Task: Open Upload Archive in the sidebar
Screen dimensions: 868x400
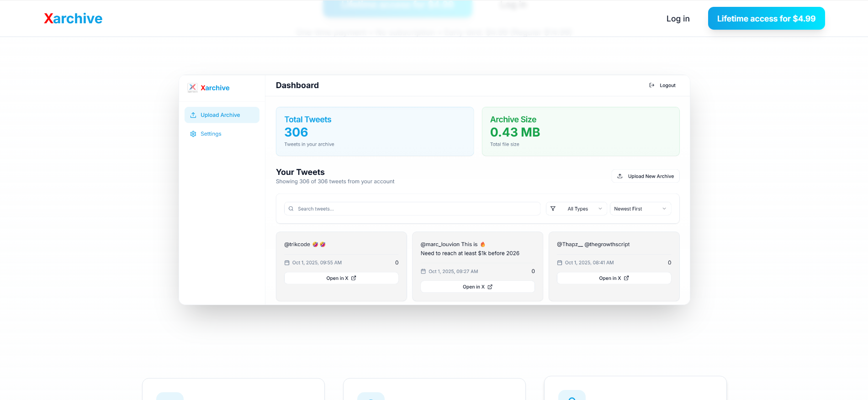Action: coord(222,115)
